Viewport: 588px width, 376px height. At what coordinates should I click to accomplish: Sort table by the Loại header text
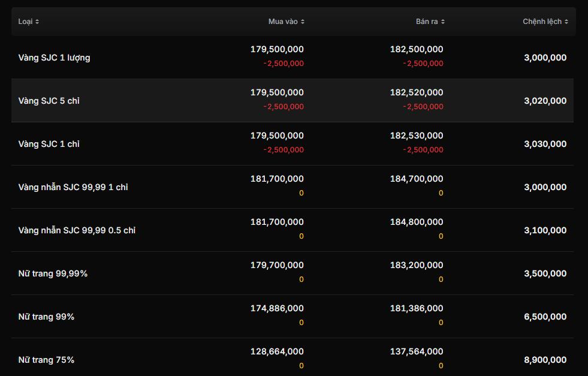pos(25,22)
